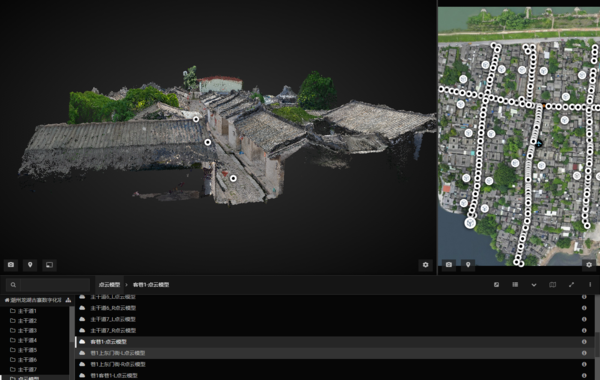600x380 pixels.
Task: Select the 巷1上东门街-L点云模型 row
Action: 334,353
